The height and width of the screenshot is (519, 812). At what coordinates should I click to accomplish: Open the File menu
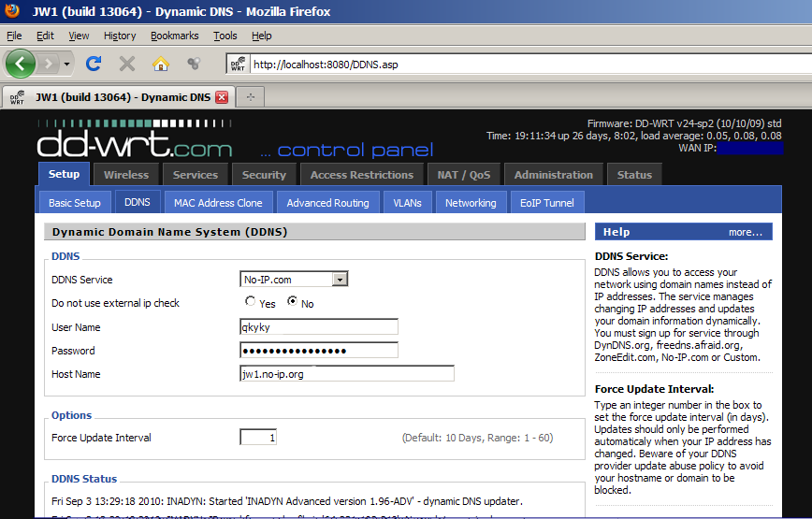click(x=14, y=36)
